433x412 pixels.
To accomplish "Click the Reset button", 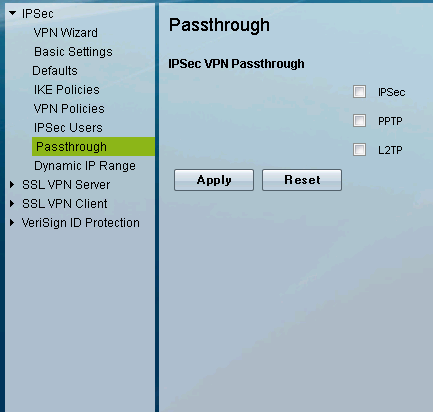I will click(x=302, y=180).
